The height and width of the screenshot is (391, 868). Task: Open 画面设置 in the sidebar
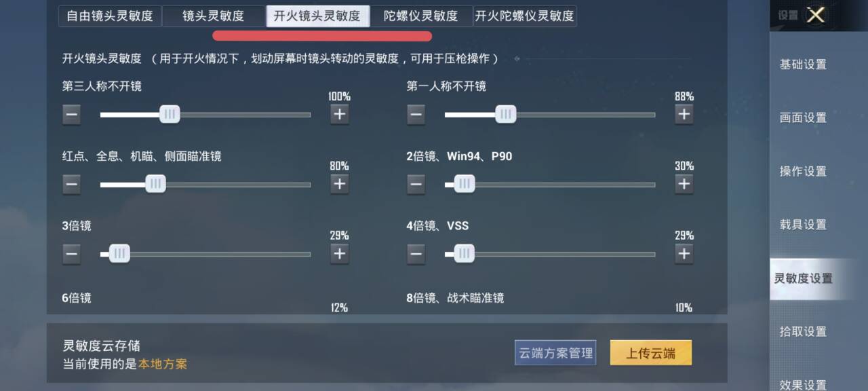[803, 117]
